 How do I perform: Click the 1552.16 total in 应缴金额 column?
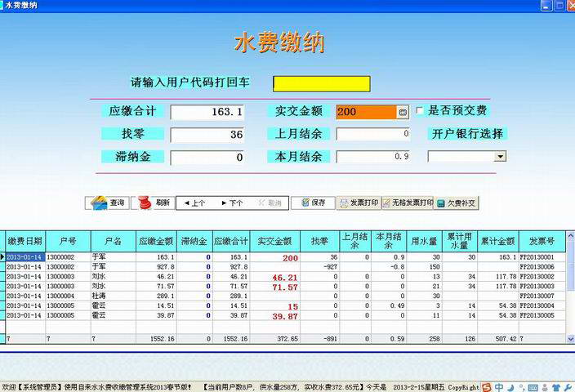pyautogui.click(x=156, y=339)
